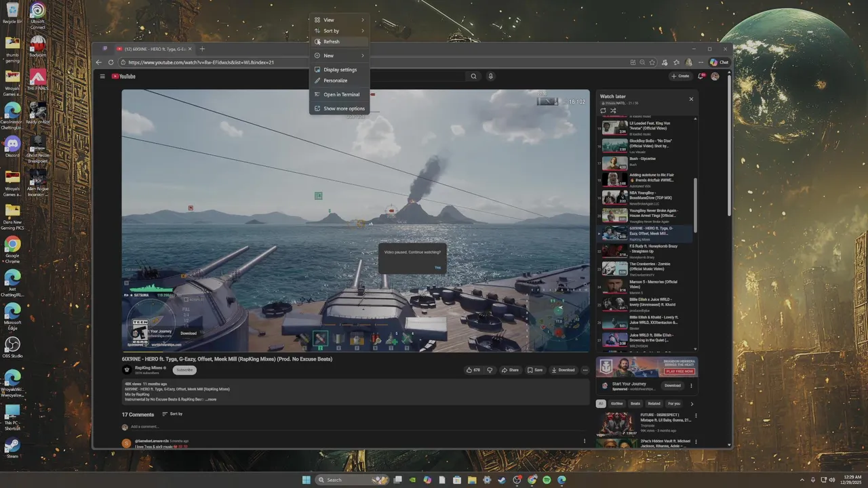
Task: Open the YouTube account avatar menu
Action: 715,76
